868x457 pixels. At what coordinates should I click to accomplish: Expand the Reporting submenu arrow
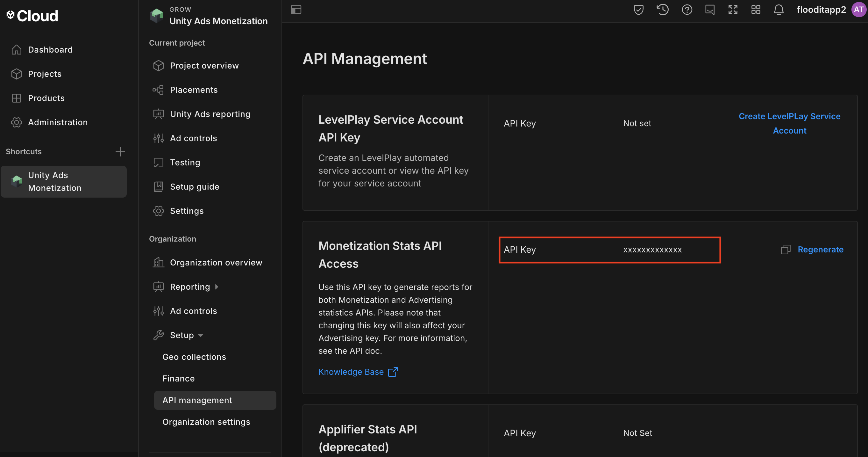(x=217, y=287)
